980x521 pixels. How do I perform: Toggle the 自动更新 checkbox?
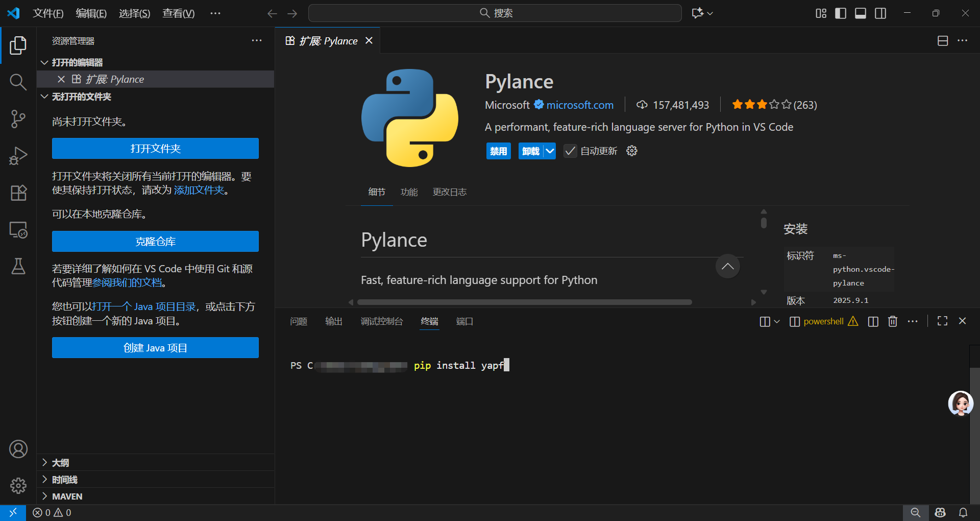click(x=570, y=151)
